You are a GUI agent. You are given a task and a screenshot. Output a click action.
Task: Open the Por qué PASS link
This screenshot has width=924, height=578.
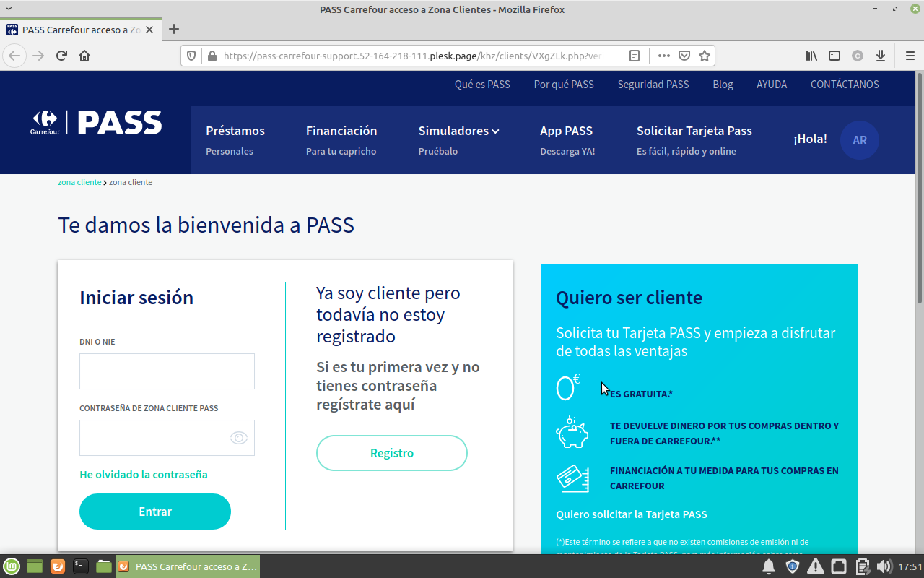coord(564,85)
